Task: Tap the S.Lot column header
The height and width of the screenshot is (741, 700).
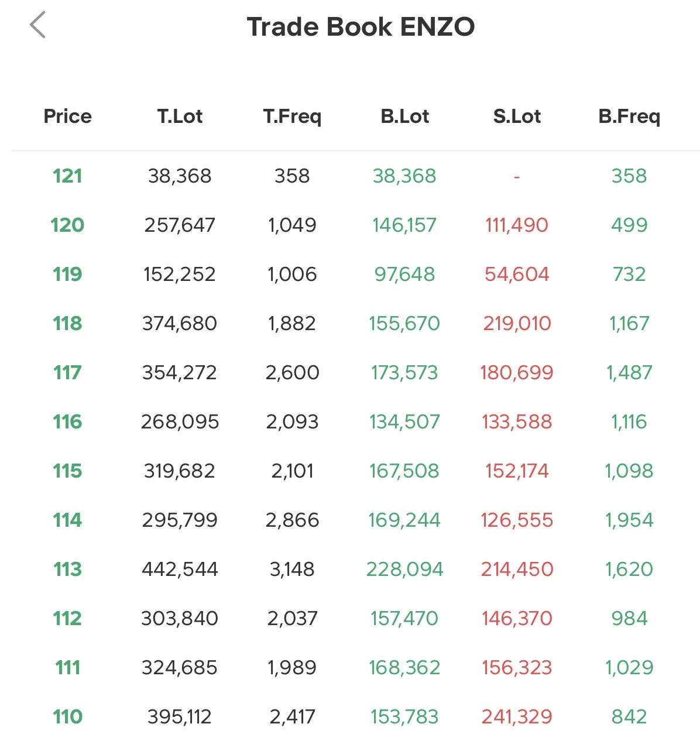Action: 517,116
